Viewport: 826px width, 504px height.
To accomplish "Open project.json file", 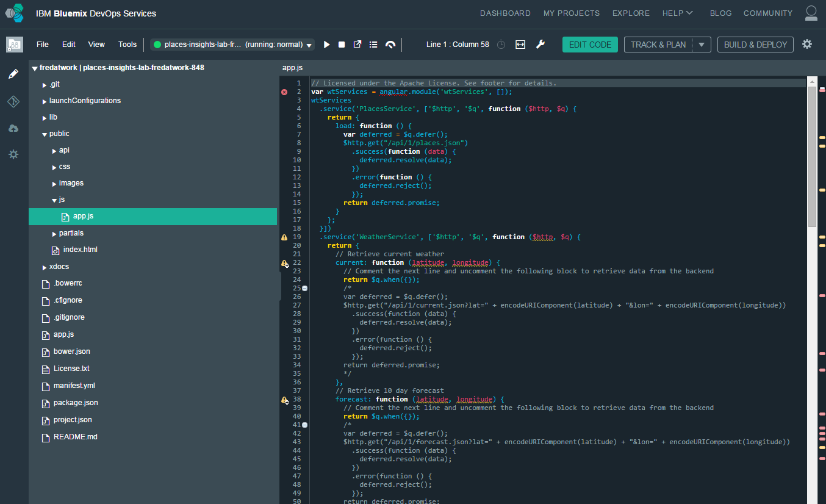I will point(73,420).
